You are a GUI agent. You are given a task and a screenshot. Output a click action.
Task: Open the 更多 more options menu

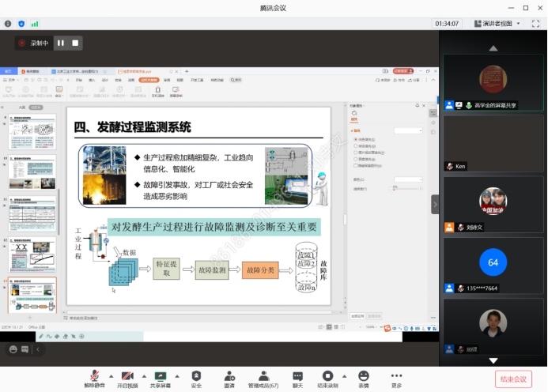pos(396,375)
